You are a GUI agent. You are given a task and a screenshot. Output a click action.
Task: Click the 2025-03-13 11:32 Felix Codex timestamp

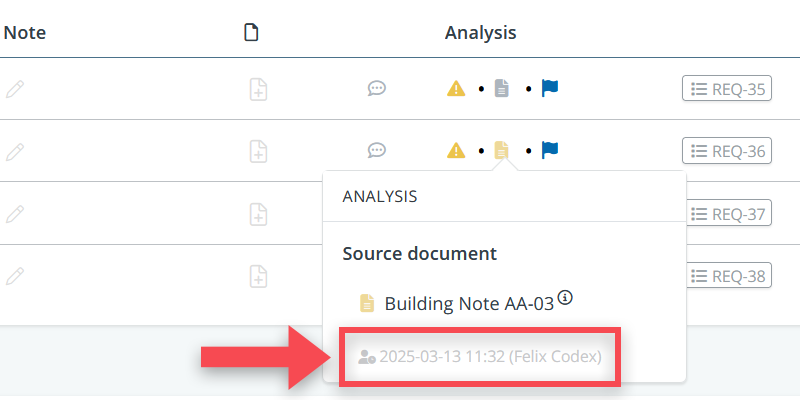coord(480,356)
